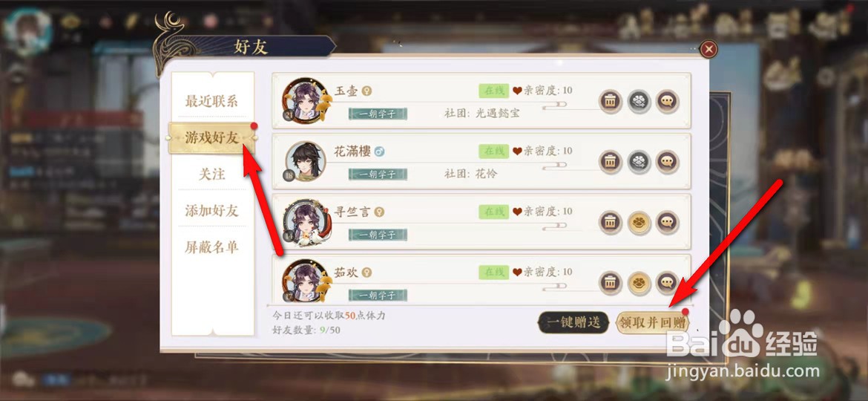The height and width of the screenshot is (401, 868).
Task: Close the 好友 friends panel
Action: pyautogui.click(x=708, y=50)
